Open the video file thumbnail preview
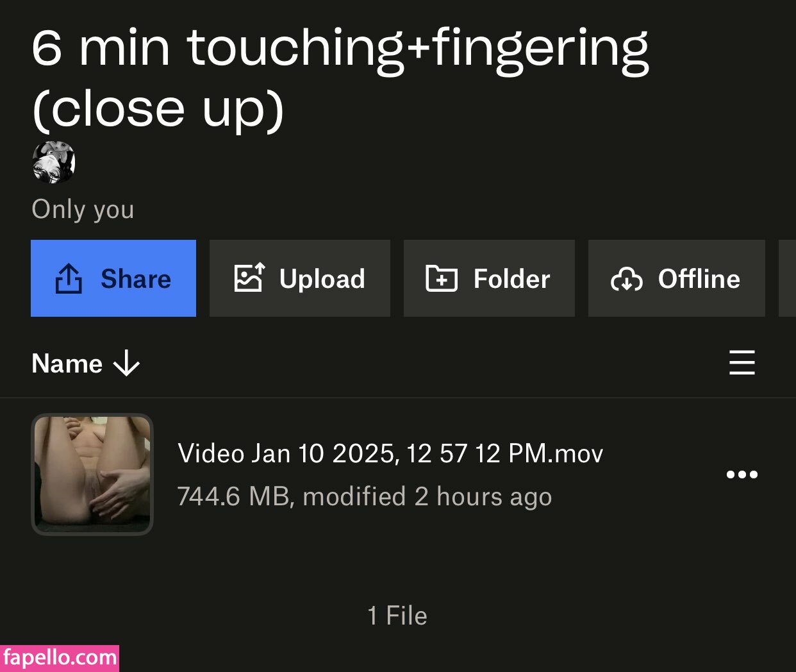 (x=92, y=475)
